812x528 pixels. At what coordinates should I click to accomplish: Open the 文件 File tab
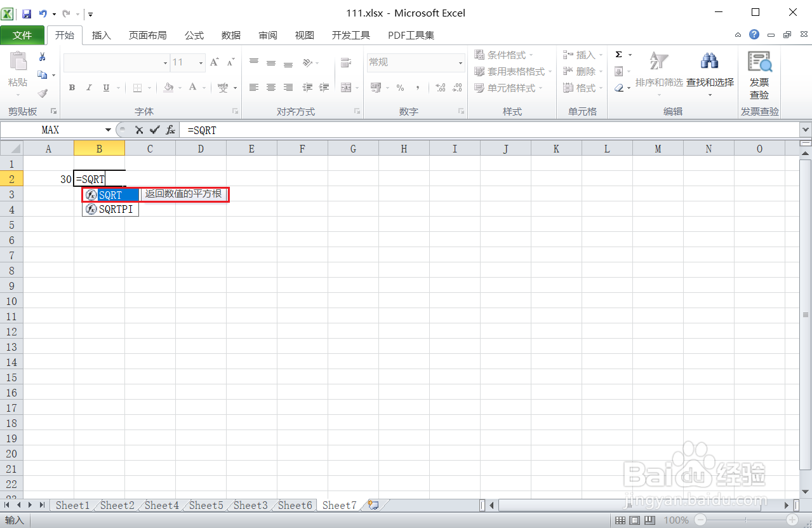pos(22,35)
